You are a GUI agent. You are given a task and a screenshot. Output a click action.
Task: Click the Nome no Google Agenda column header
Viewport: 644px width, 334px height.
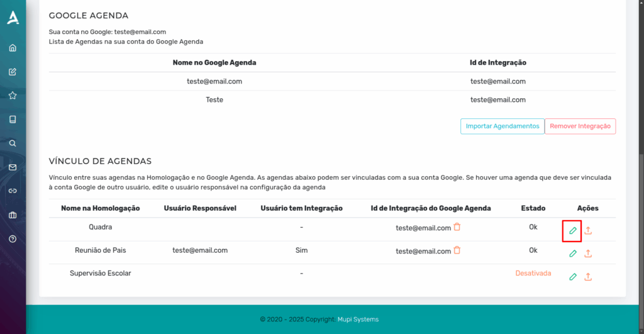pyautogui.click(x=214, y=62)
